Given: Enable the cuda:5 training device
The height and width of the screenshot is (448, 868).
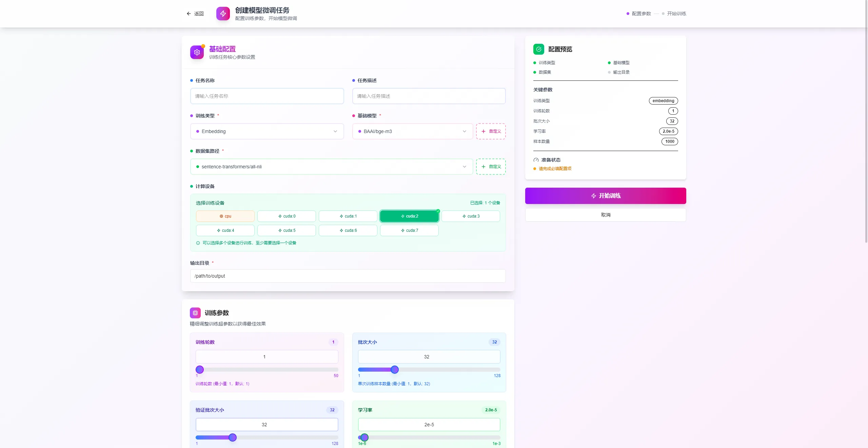Looking at the screenshot, I should 287,230.
